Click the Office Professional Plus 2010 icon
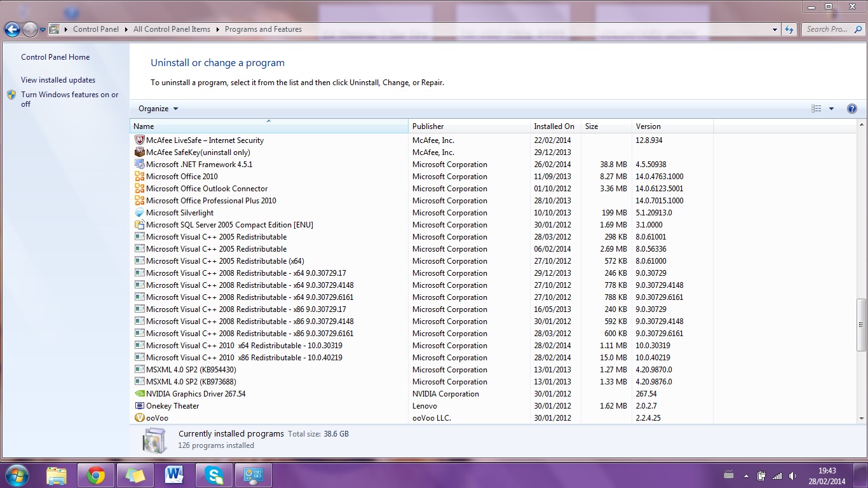This screenshot has height=488, width=868. (140, 200)
